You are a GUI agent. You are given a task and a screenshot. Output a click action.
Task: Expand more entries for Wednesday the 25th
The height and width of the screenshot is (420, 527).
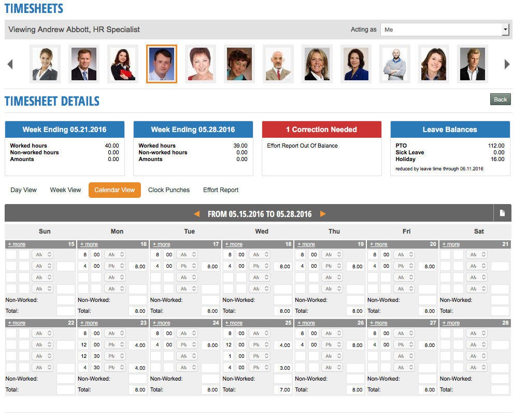[234, 323]
